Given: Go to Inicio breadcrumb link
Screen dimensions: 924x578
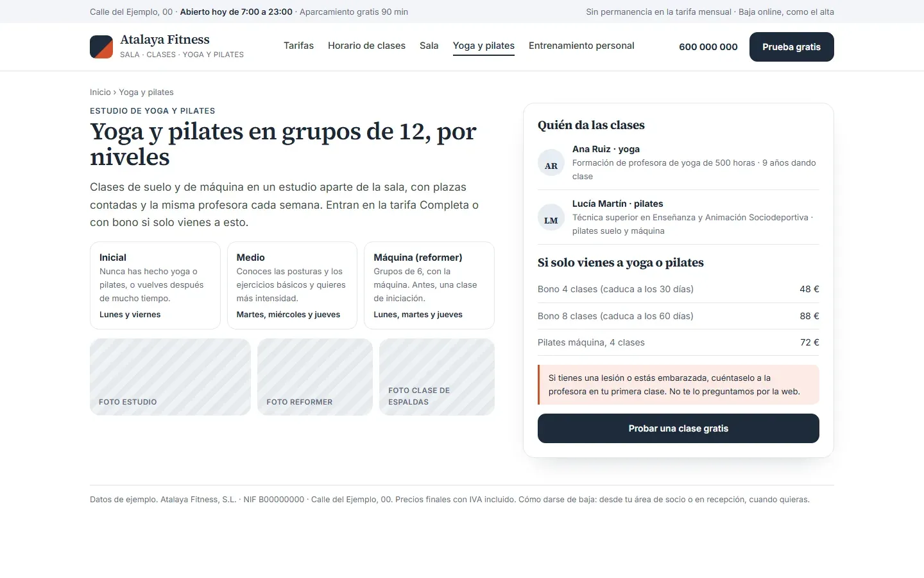Looking at the screenshot, I should pyautogui.click(x=100, y=92).
